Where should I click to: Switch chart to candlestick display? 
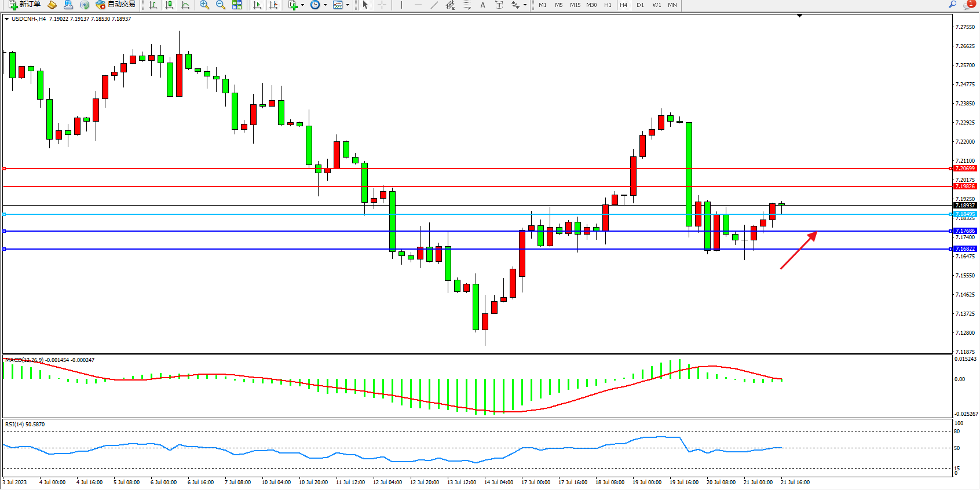coord(169,5)
